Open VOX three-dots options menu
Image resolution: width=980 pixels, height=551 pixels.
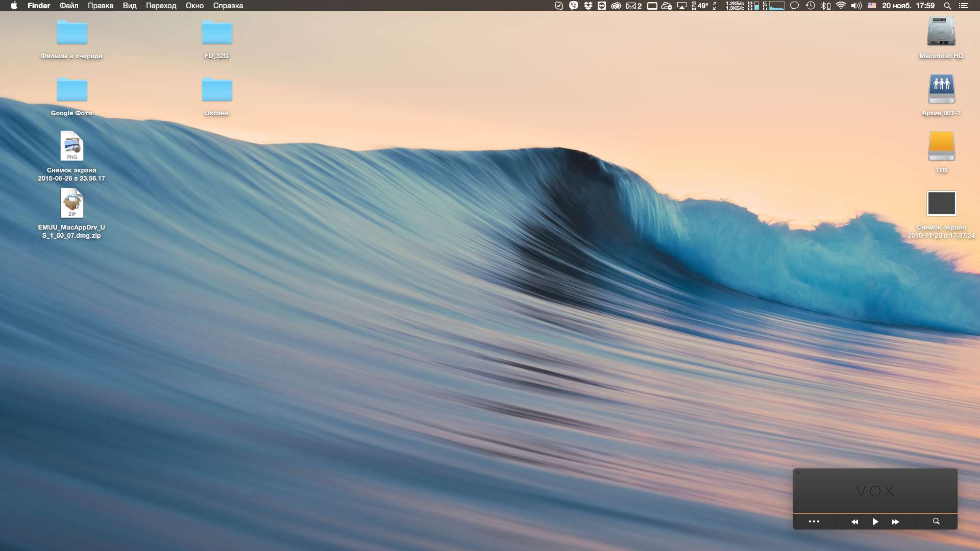pos(814,521)
